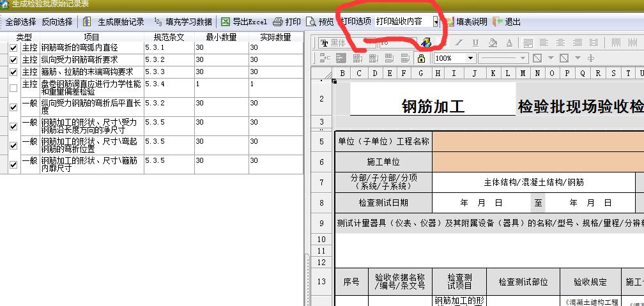Click the 退出 exit button
Viewport: 644px width, 306px height.
[x=507, y=22]
